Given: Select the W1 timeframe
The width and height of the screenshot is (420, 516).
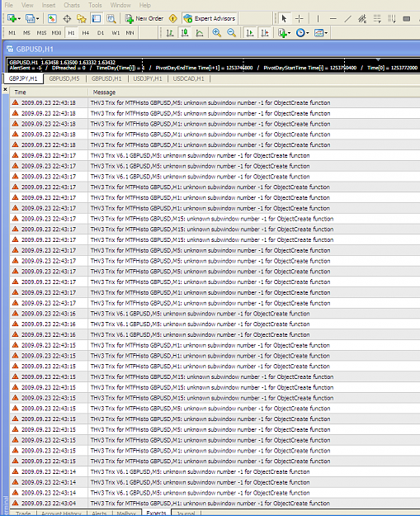Looking at the screenshot, I should (116, 32).
